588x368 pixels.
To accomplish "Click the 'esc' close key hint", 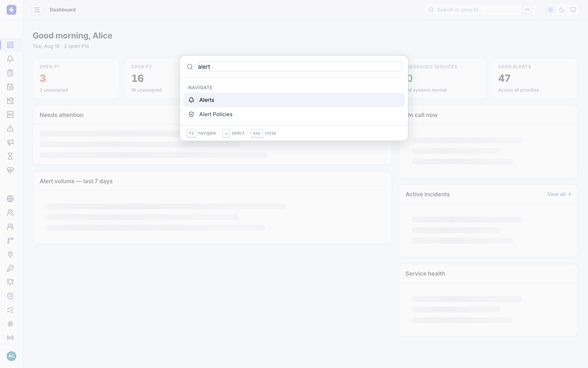I will click(x=257, y=133).
